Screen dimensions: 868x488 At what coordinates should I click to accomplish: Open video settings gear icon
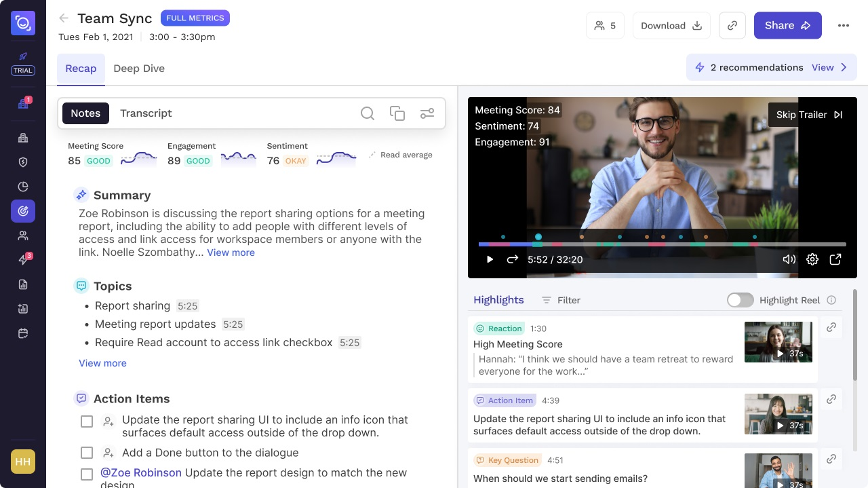812,259
